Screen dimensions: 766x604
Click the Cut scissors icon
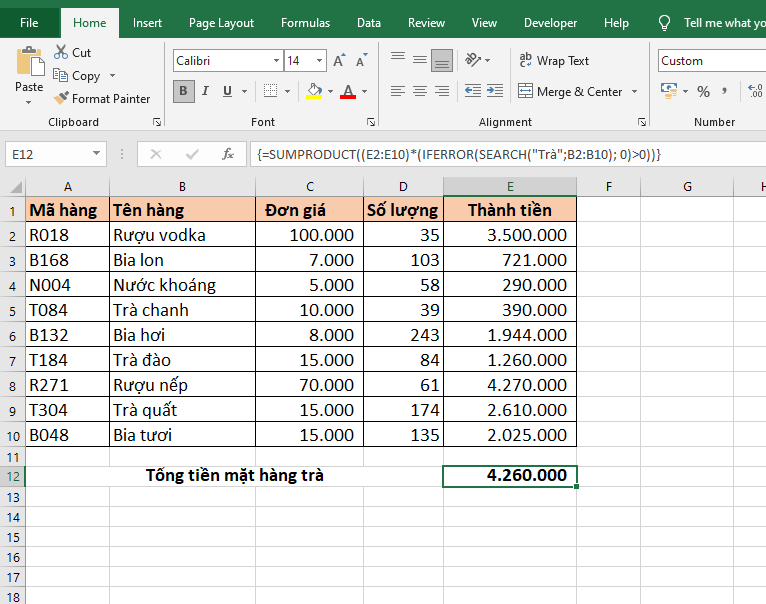point(61,52)
